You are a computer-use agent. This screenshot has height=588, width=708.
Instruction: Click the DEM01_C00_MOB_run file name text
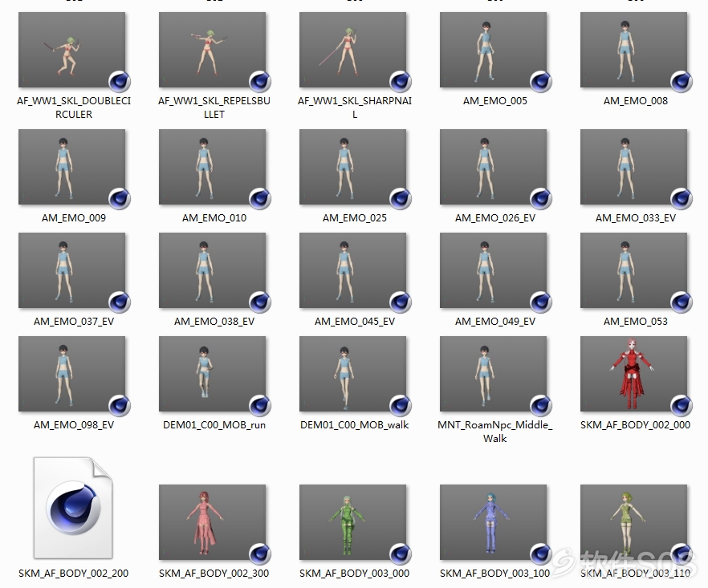pyautogui.click(x=214, y=424)
